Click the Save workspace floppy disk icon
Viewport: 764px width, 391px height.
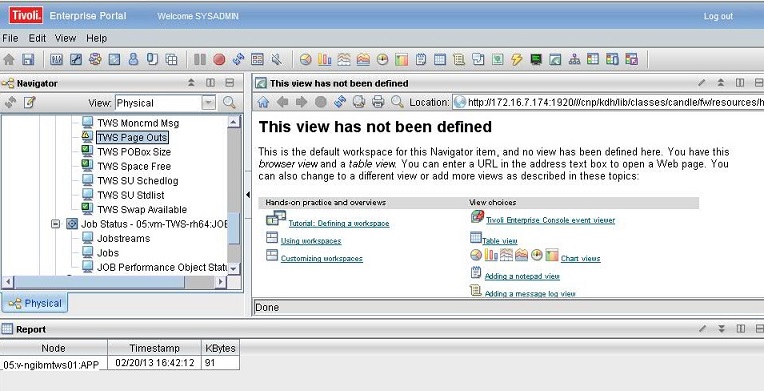click(x=28, y=59)
